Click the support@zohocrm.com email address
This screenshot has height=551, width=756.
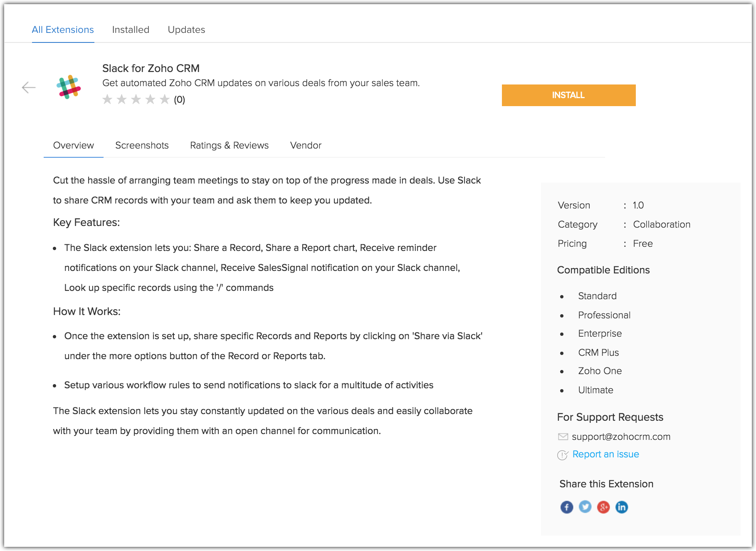621,437
